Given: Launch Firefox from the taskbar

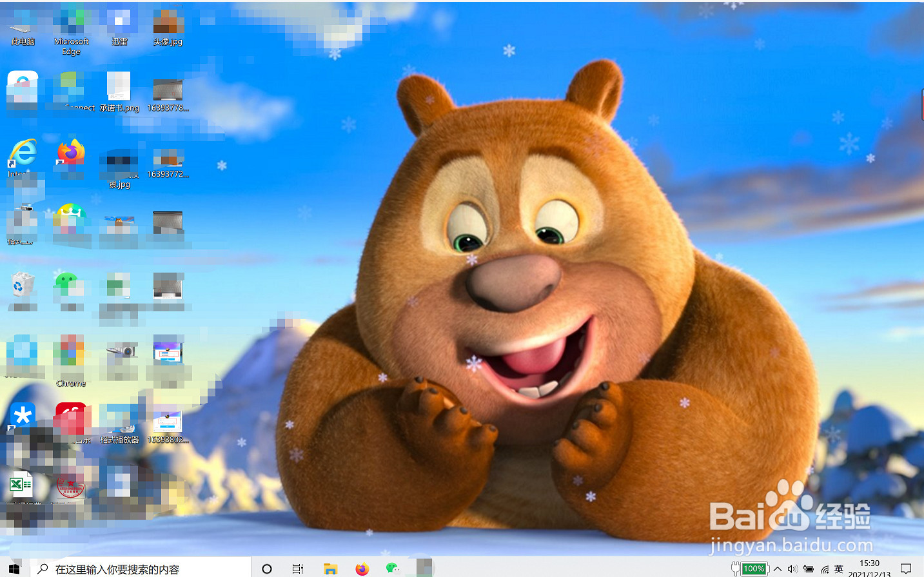Looking at the screenshot, I should (x=362, y=569).
